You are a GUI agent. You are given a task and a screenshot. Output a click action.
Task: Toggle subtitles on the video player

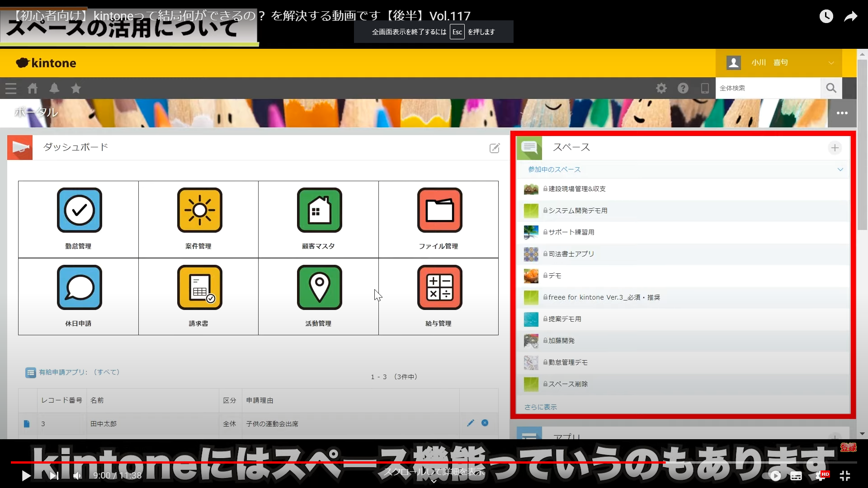[x=796, y=476]
